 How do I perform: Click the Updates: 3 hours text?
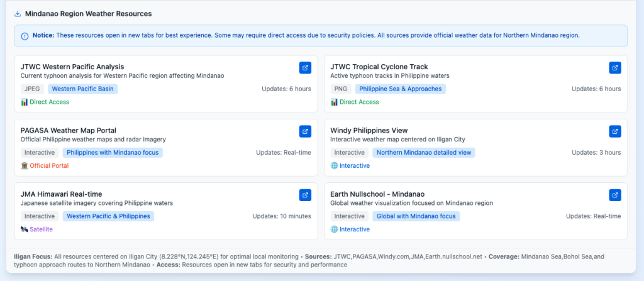596,152
